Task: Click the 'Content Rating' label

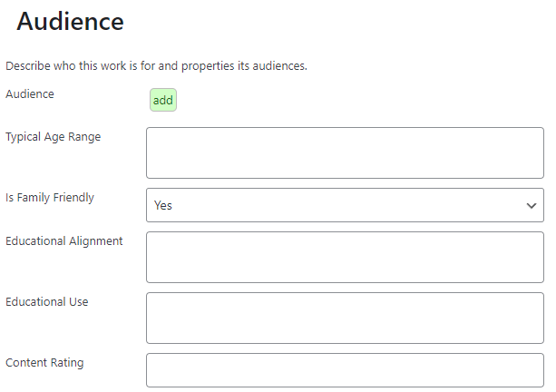Action: click(x=44, y=362)
